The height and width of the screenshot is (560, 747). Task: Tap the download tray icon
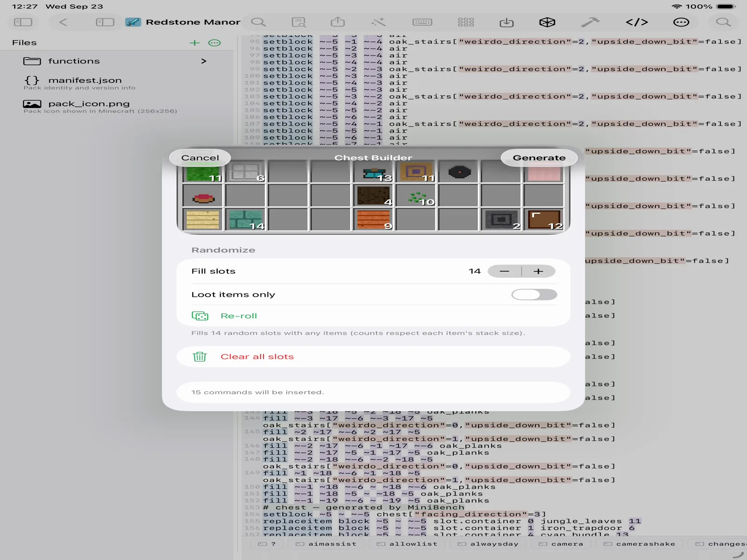pyautogui.click(x=507, y=22)
